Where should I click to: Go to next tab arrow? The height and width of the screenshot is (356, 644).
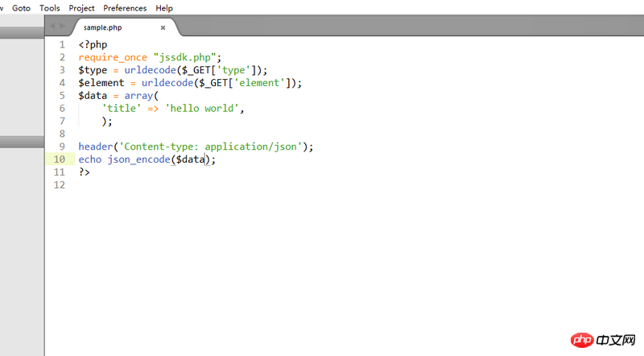click(63, 26)
